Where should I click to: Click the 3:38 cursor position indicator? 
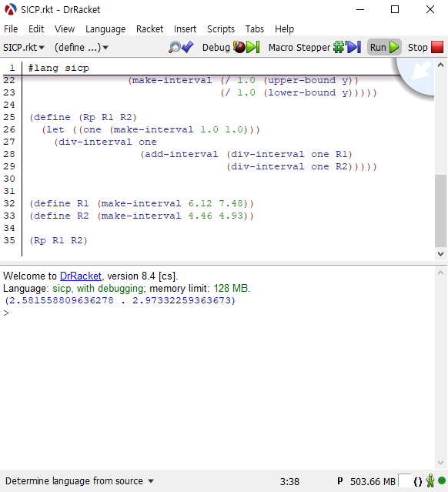click(x=289, y=481)
